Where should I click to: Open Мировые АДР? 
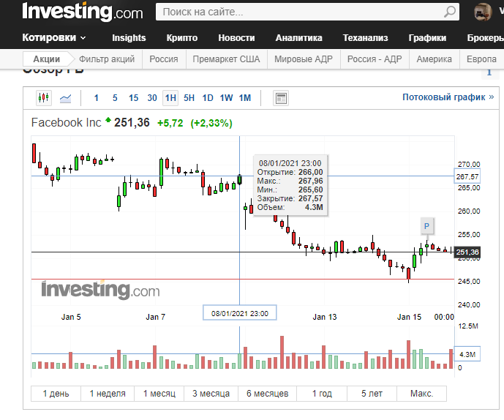point(304,59)
